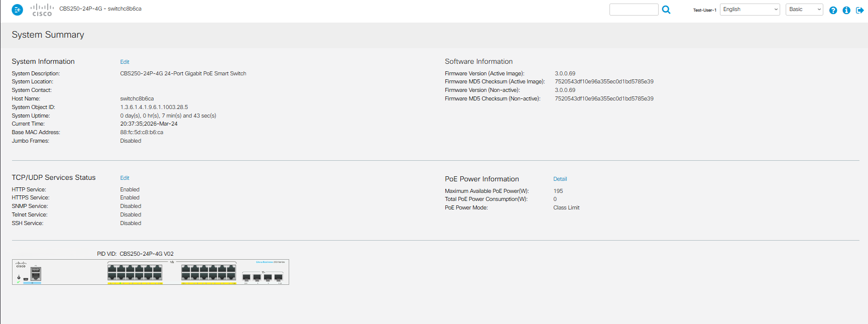The image size is (868, 324).
Task: Open the English language dropdown
Action: click(750, 10)
